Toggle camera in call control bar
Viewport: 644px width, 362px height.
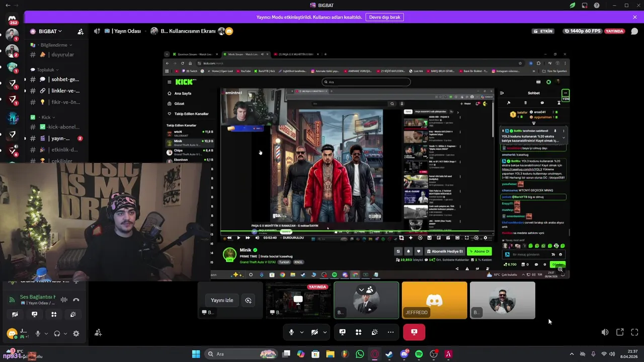click(314, 332)
